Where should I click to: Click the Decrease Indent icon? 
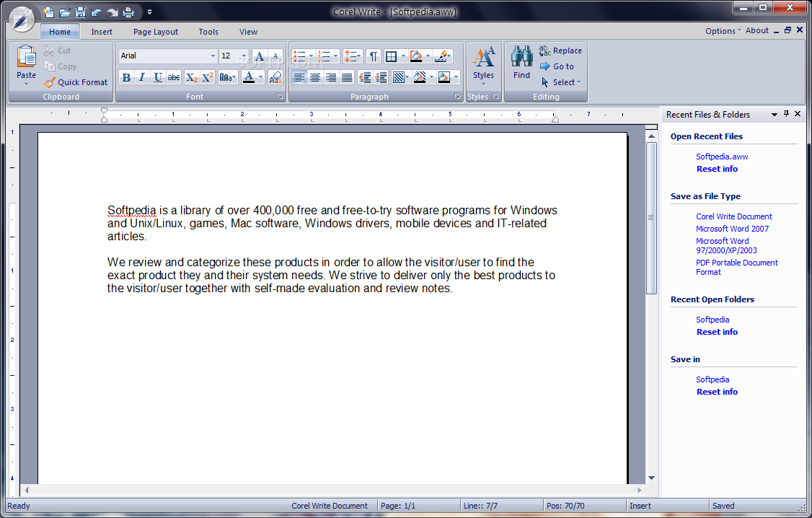(365, 78)
